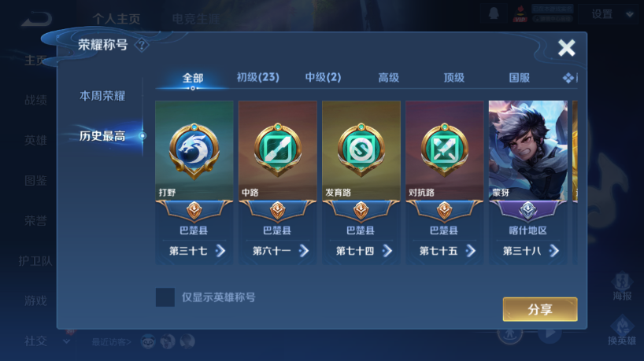Switch to the 初级(23) tab
This screenshot has height=361, width=644.
258,77
